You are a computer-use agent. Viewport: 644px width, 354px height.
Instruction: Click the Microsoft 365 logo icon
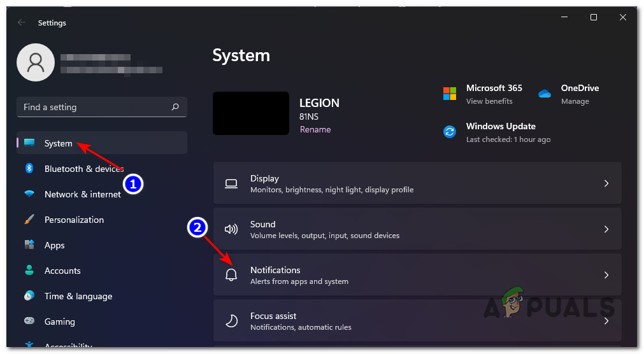[450, 94]
